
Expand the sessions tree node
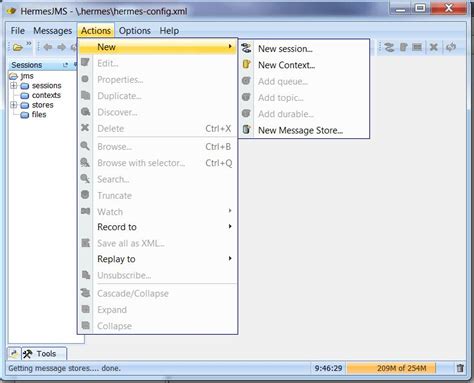[x=14, y=86]
